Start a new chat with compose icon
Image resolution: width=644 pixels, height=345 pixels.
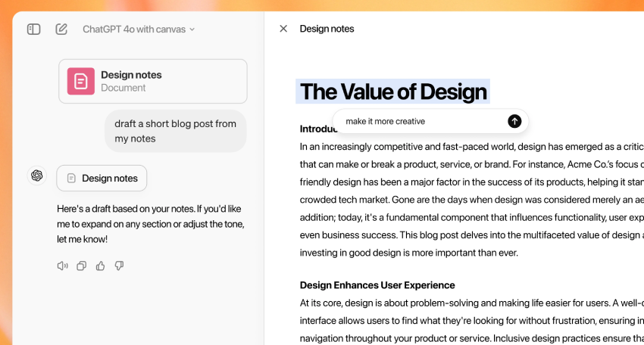(61, 30)
